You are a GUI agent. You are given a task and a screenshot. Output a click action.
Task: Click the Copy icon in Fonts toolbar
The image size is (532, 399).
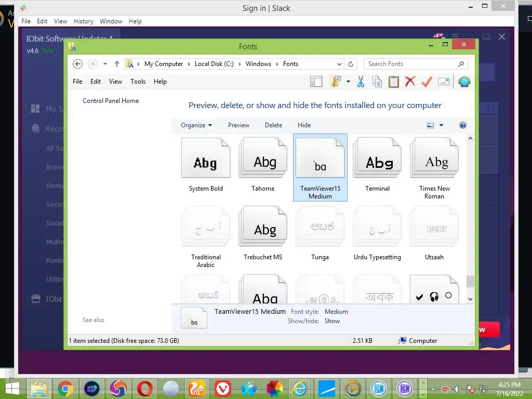(377, 82)
